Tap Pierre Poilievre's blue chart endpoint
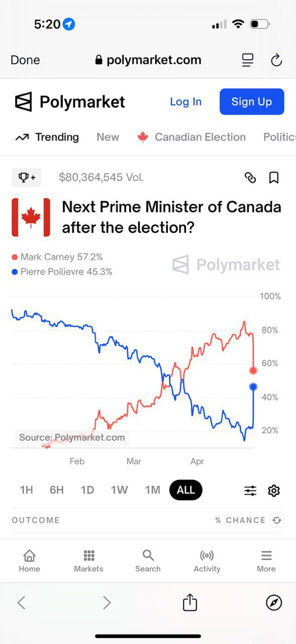This screenshot has height=644, width=296. click(x=253, y=387)
